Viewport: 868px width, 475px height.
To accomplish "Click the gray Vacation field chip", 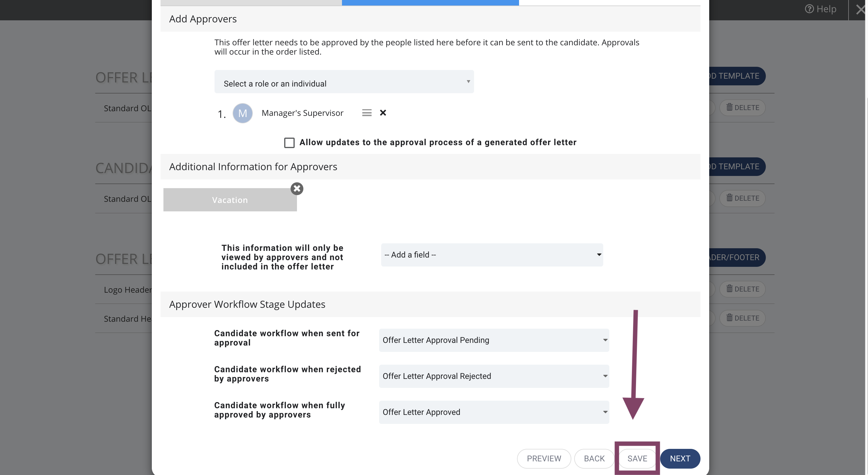I will [x=230, y=200].
